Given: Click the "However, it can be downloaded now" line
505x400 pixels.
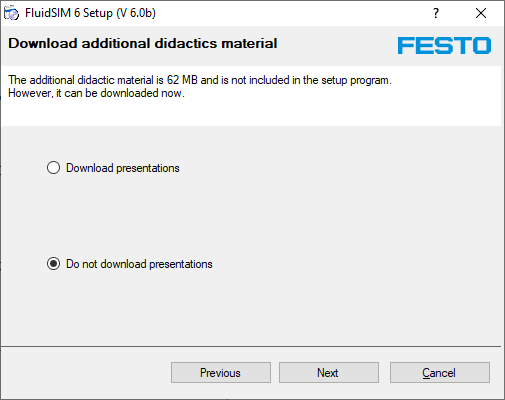Looking at the screenshot, I should (x=96, y=93).
